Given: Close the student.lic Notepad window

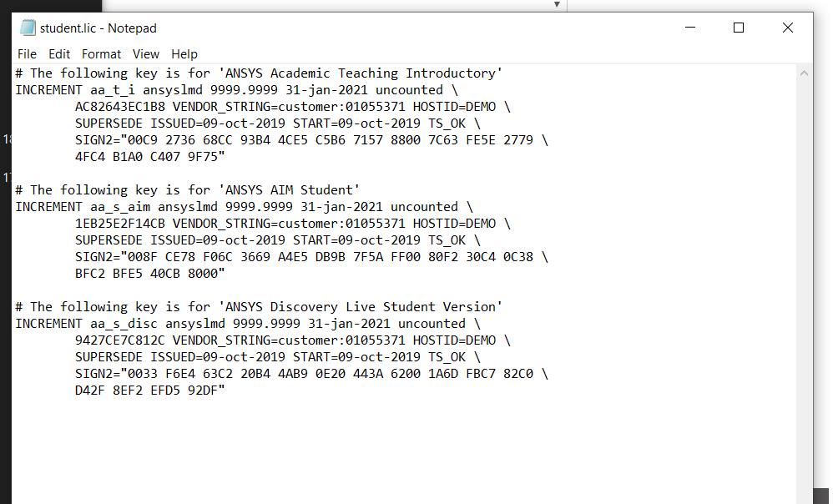Looking at the screenshot, I should pyautogui.click(x=787, y=28).
